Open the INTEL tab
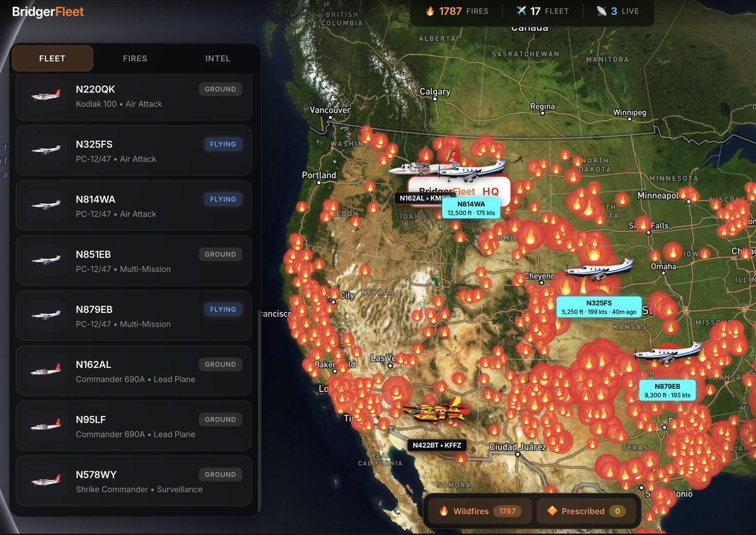This screenshot has height=535, width=756. (218, 59)
